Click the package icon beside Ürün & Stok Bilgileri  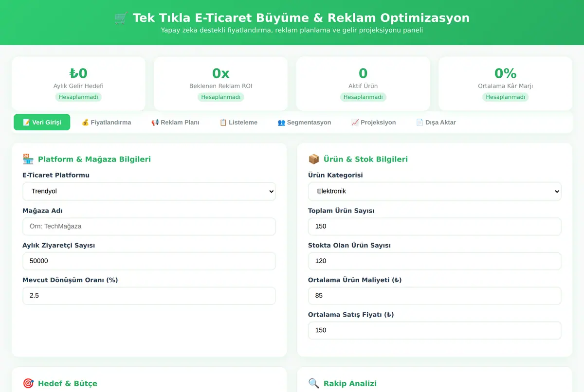click(x=314, y=159)
